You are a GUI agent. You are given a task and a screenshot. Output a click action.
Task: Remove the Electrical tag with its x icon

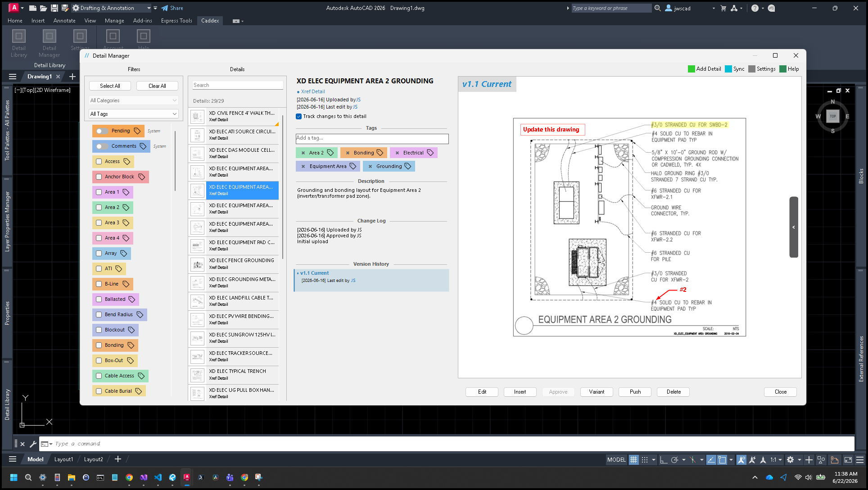click(397, 153)
